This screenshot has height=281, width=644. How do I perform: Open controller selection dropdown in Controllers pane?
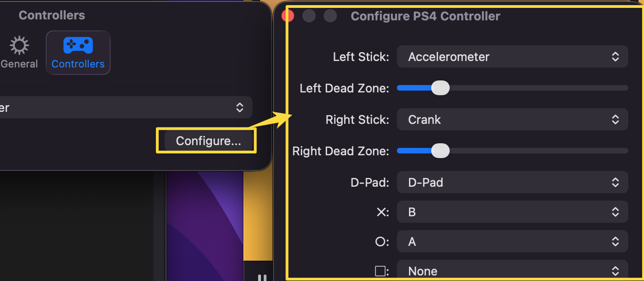pyautogui.click(x=126, y=108)
